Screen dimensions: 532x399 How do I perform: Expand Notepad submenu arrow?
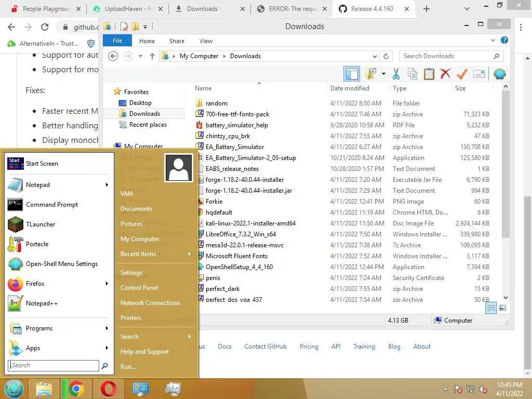click(107, 185)
